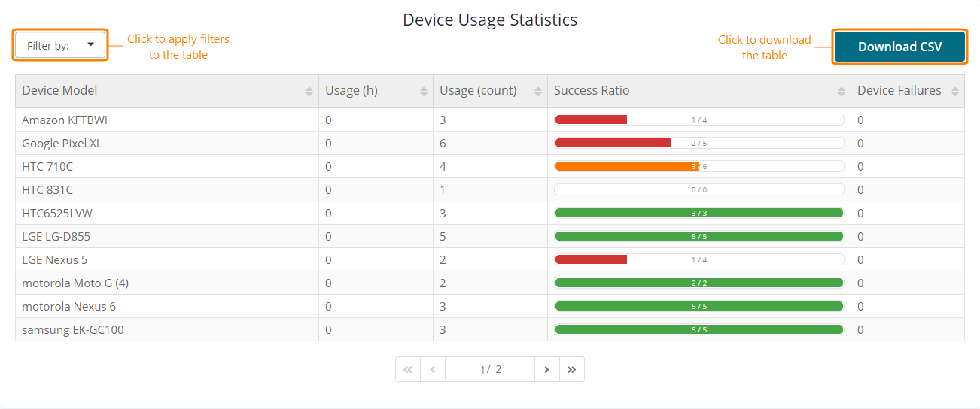Image resolution: width=980 pixels, height=409 pixels.
Task: Click Device Failures sort icon
Action: click(x=954, y=91)
